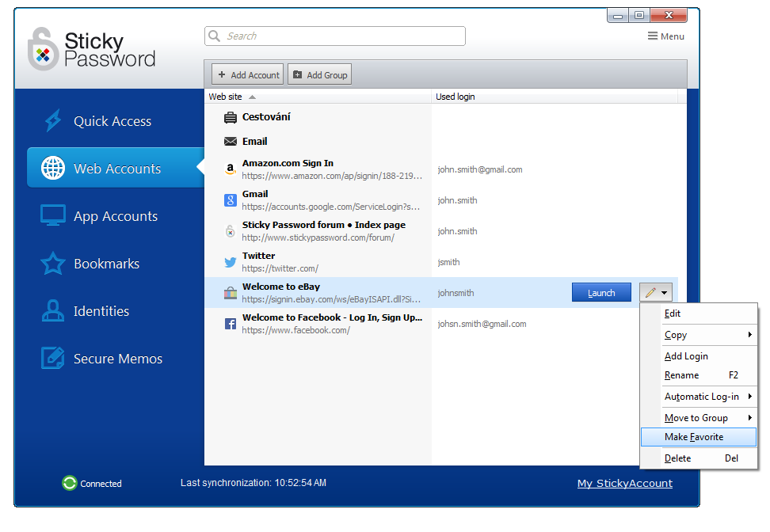Click login johsn.smith@gmail.com on Facebook row
This screenshot has width=770, height=532.
482,324
